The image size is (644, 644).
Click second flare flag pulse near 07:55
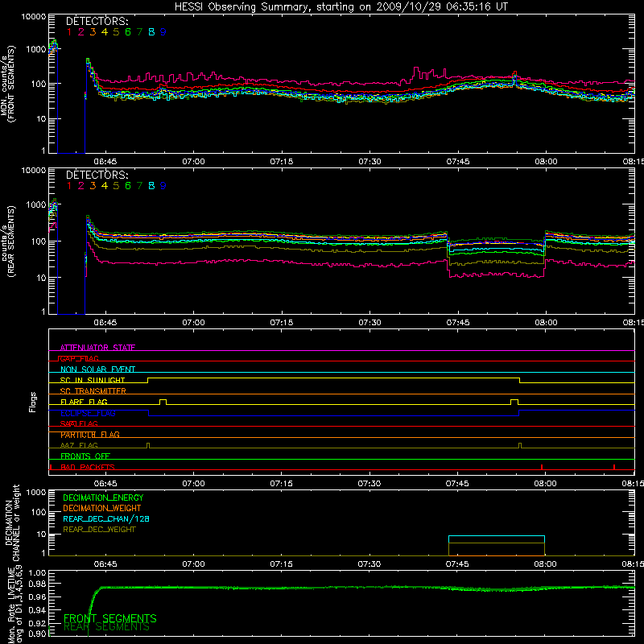pos(514,402)
